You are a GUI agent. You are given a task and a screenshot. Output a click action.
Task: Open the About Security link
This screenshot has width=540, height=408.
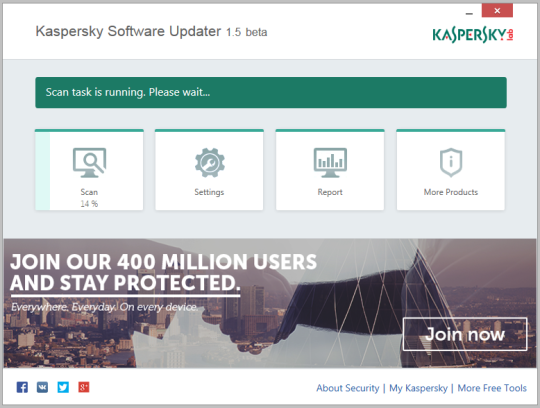[x=348, y=388]
